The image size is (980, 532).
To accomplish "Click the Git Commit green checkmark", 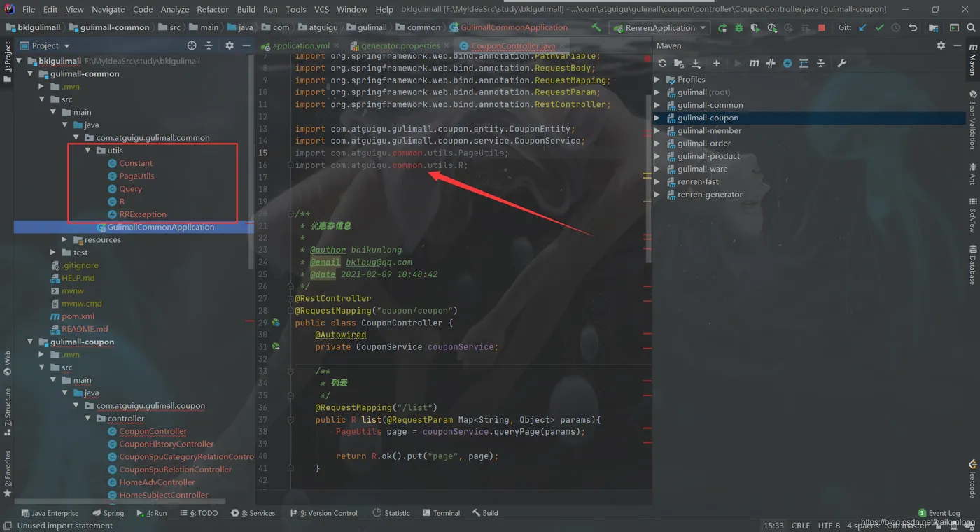I will 879,28.
